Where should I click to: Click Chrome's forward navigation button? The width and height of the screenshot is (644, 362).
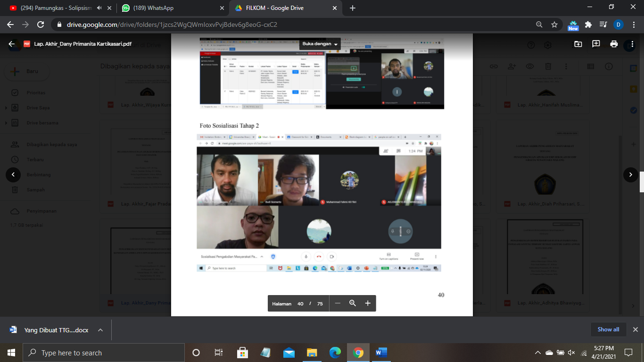[x=25, y=25]
